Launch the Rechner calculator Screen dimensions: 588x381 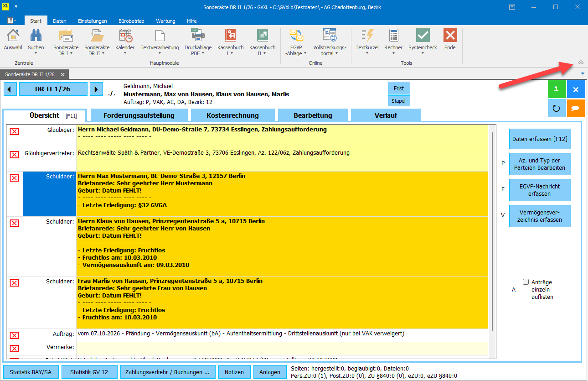pyautogui.click(x=393, y=42)
